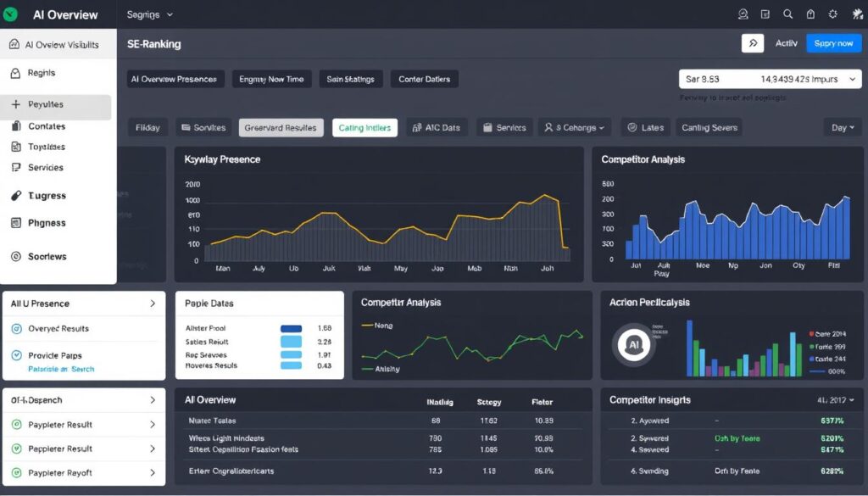Click the Erlerr Cngralloterıcarts table row
This screenshot has width=868, height=496.
coord(383,471)
